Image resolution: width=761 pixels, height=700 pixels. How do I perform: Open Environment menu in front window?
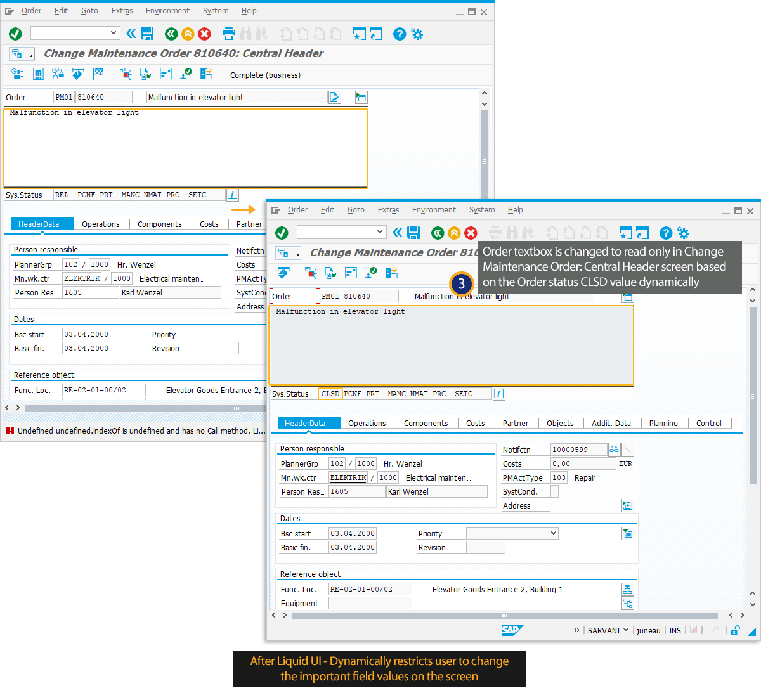coord(434,210)
